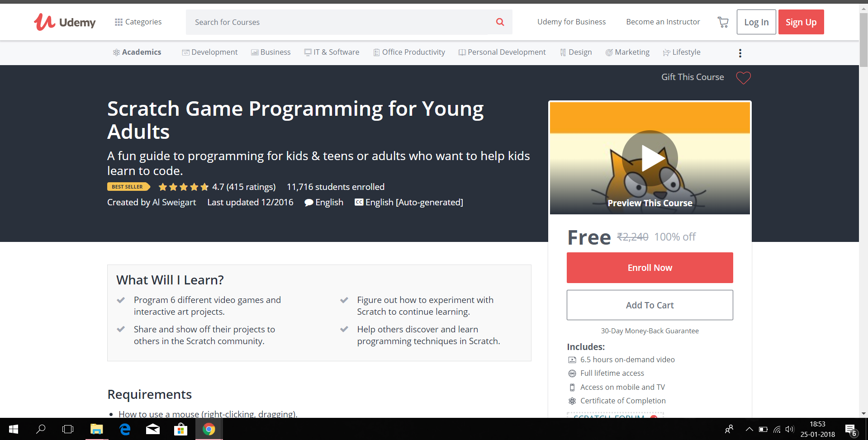Screen dimensions: 868x440
Task: Select the Design category
Action: tap(576, 52)
